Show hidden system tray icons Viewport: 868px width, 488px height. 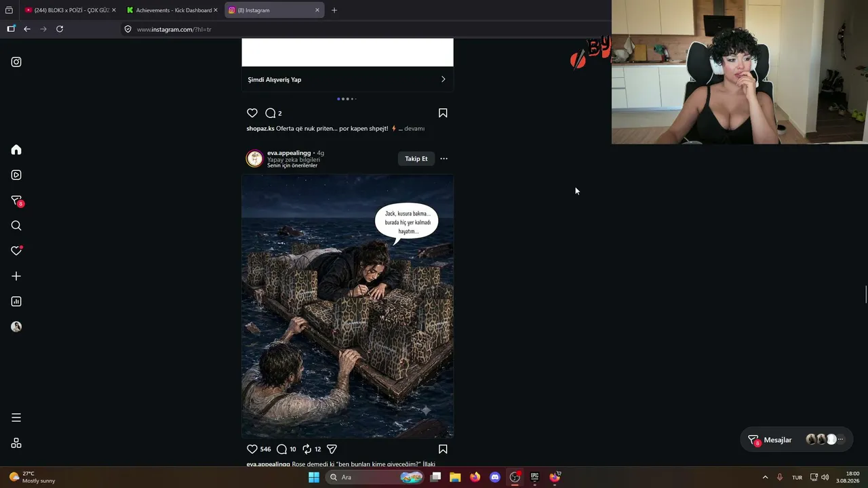pyautogui.click(x=765, y=477)
